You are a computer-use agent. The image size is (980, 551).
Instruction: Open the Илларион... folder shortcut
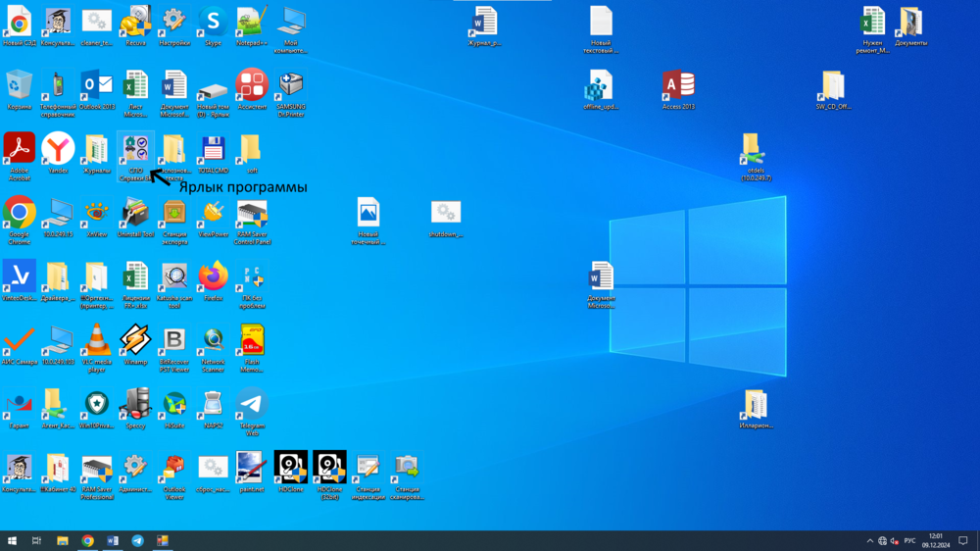[x=756, y=409]
